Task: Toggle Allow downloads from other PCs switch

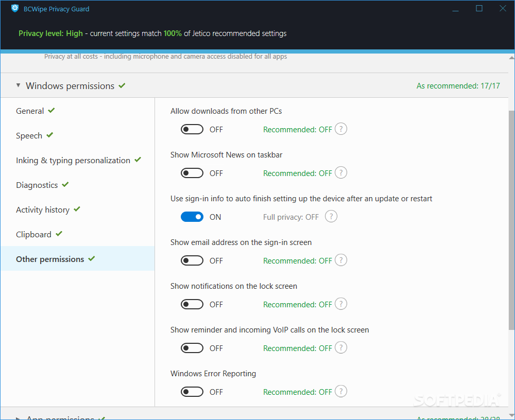Action: pyautogui.click(x=192, y=129)
